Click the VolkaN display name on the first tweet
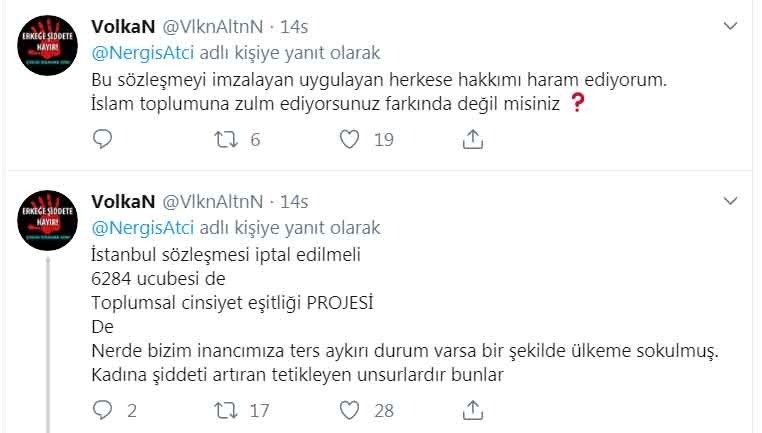Viewport: 762px width, 433px height. (x=121, y=27)
